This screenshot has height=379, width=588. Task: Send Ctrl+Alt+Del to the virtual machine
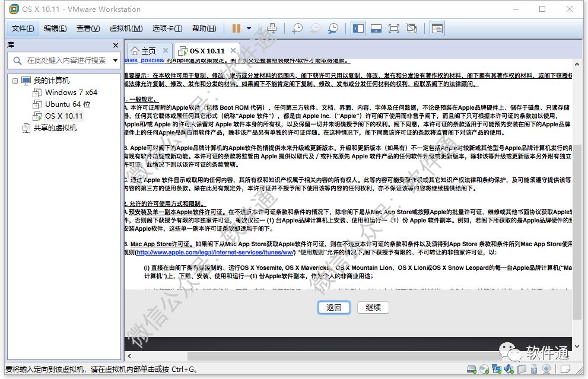coord(272,28)
